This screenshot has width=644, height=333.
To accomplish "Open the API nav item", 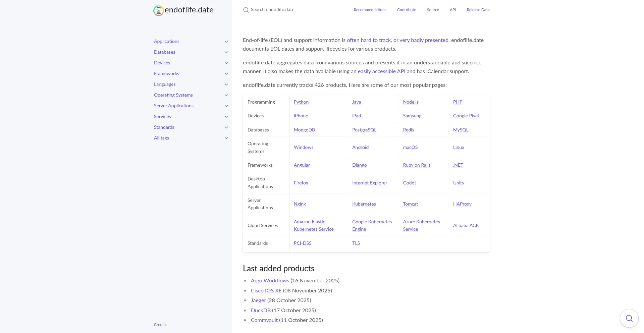I will pos(453,10).
